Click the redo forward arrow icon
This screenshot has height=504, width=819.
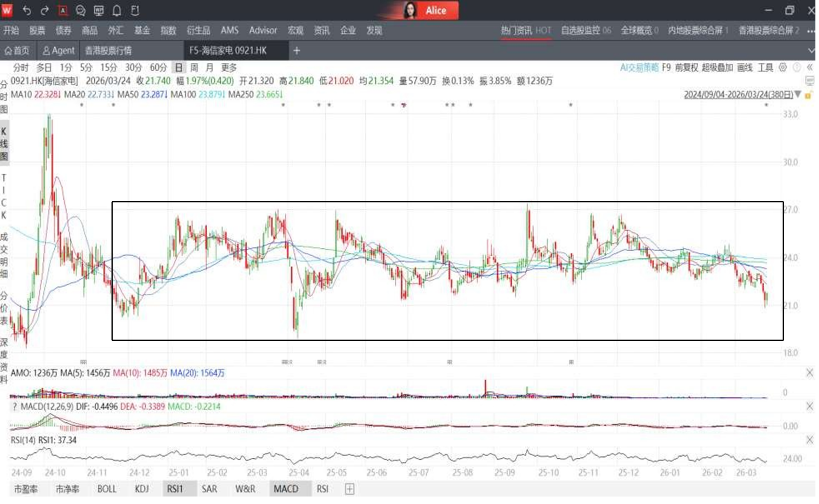(44, 11)
